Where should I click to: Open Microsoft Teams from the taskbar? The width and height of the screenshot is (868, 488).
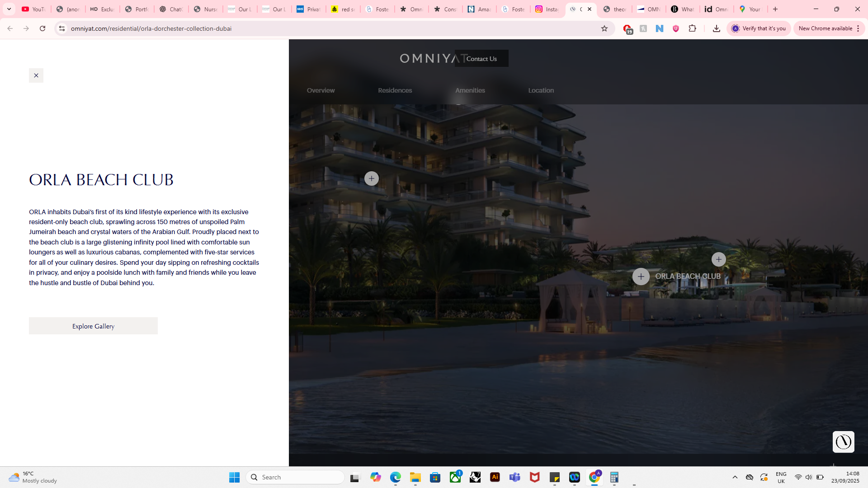pos(514,477)
